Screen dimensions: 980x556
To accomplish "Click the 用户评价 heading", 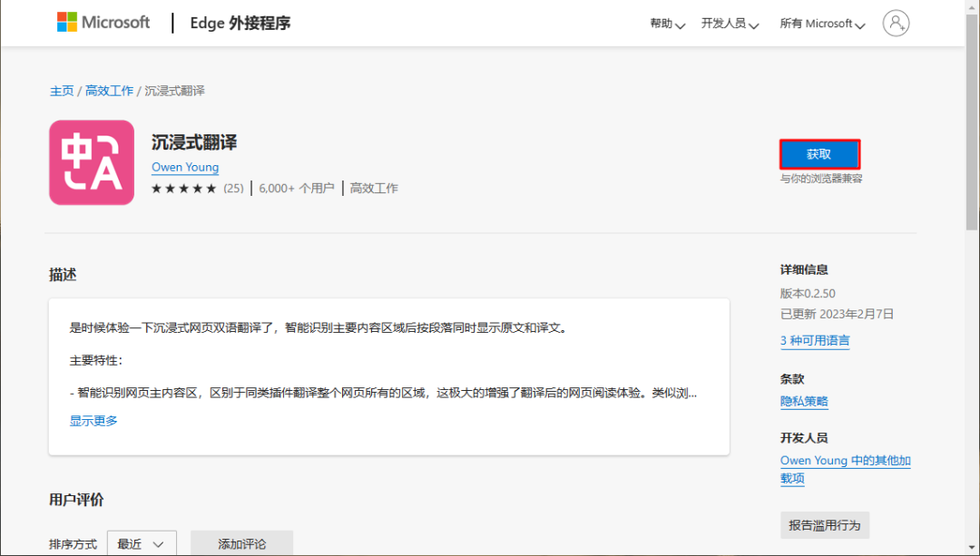I will point(76,500).
